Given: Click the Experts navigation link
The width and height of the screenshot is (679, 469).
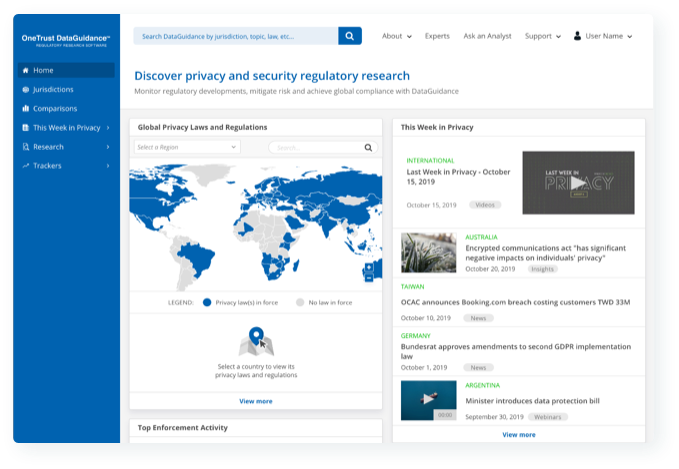Looking at the screenshot, I should pyautogui.click(x=437, y=36).
